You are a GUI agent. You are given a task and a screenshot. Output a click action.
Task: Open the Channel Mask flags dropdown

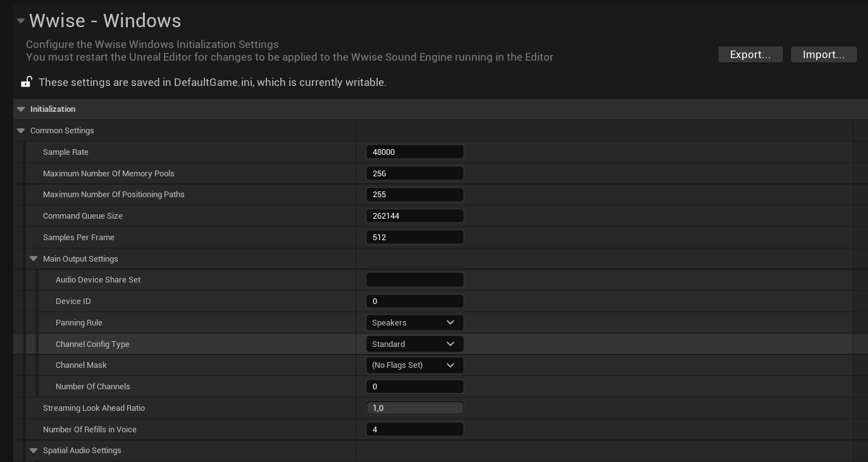pyautogui.click(x=415, y=365)
